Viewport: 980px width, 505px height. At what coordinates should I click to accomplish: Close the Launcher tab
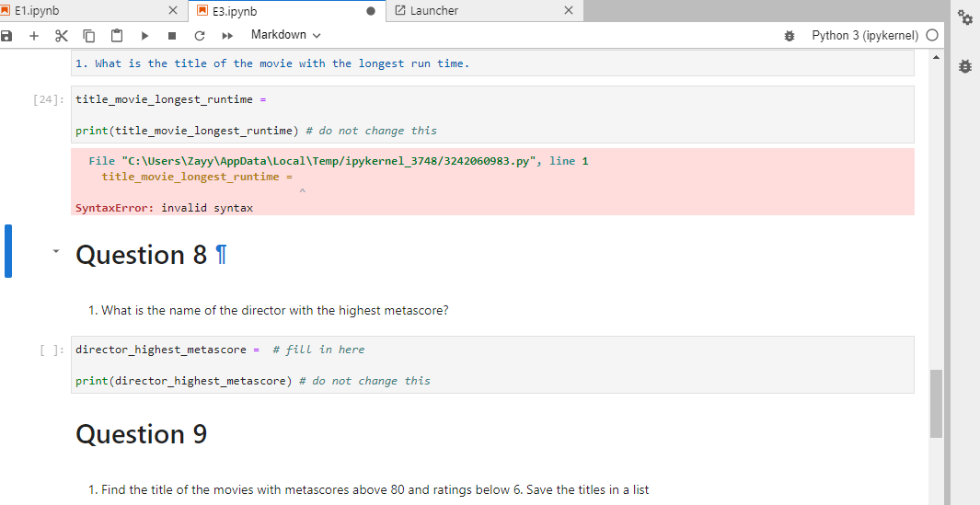[x=568, y=11]
